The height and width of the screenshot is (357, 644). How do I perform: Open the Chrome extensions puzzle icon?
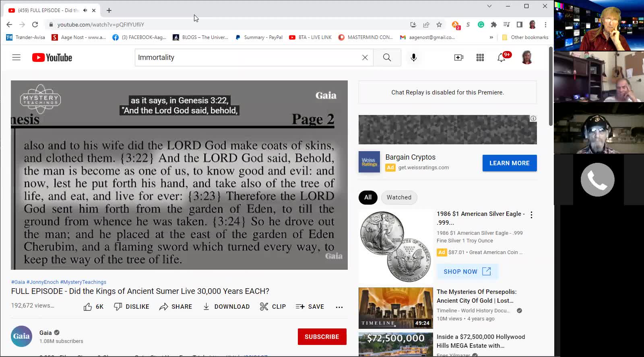click(493, 25)
